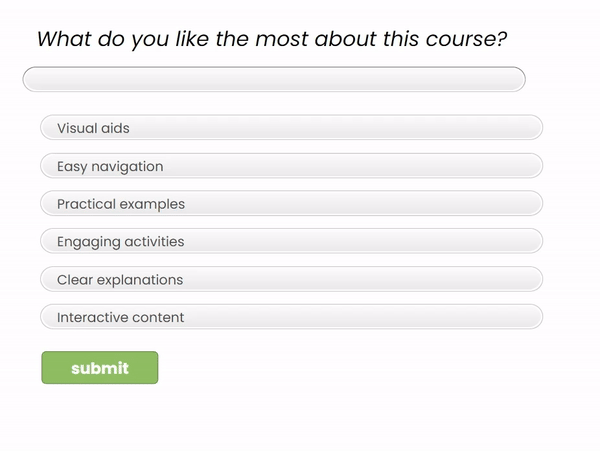Click the "Clear explanations" label text
This screenshot has width=600, height=451.
pos(120,280)
